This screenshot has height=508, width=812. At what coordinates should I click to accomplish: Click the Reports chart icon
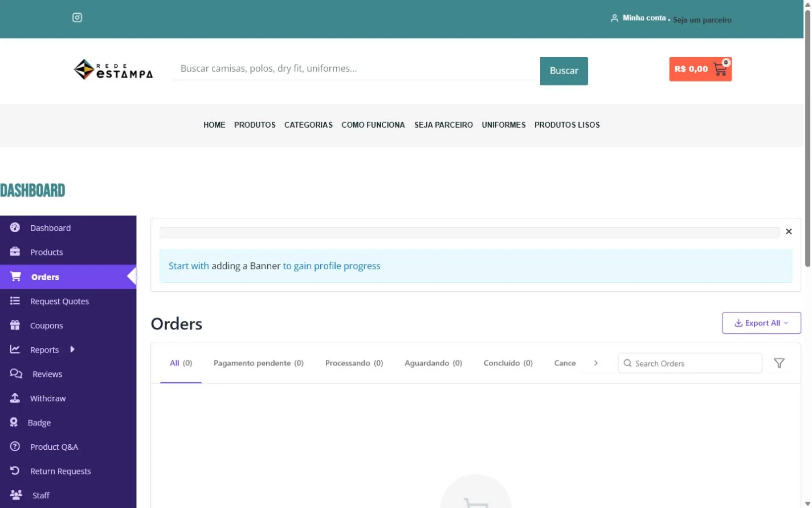tap(15, 349)
